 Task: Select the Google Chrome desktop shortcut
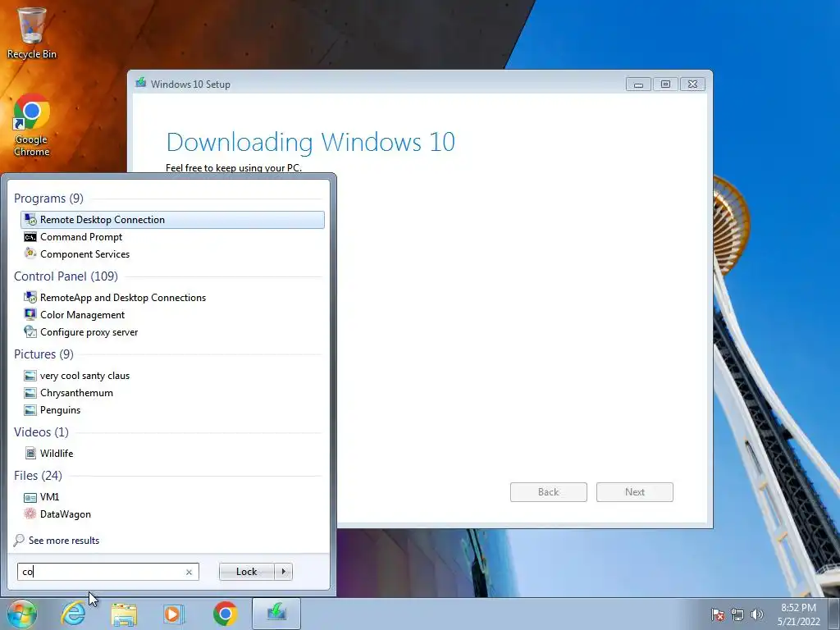tap(32, 126)
